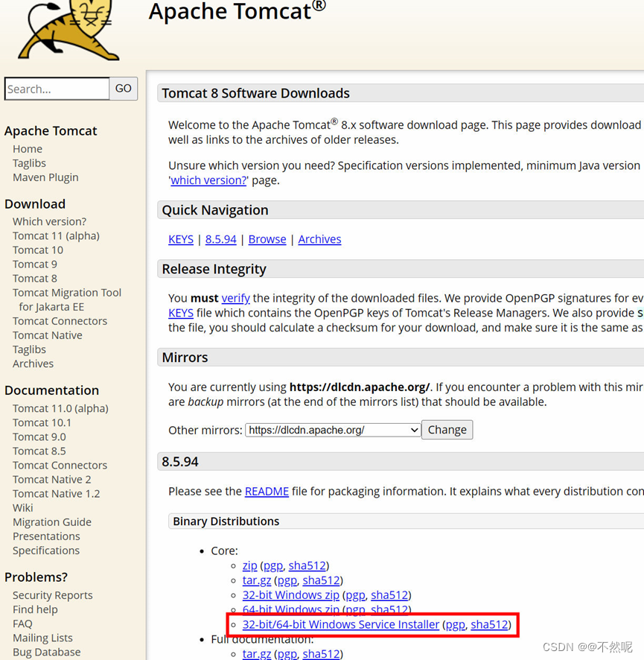Click the verify link in Release Integrity

click(235, 299)
